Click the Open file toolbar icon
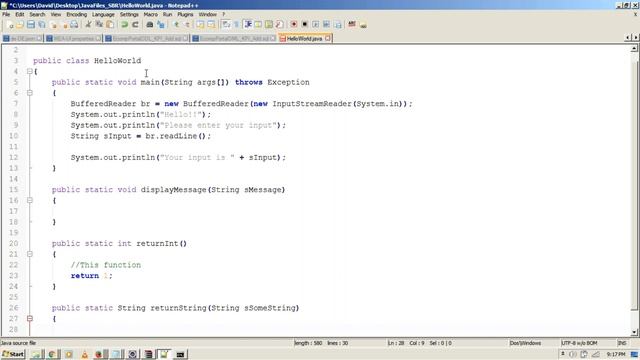Image resolution: width=640 pixels, height=360 pixels. [20, 25]
